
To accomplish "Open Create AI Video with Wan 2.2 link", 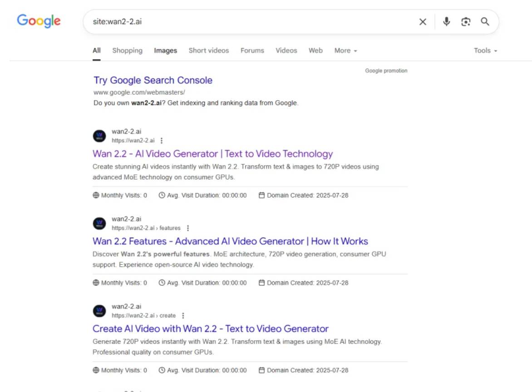I will 210,329.
